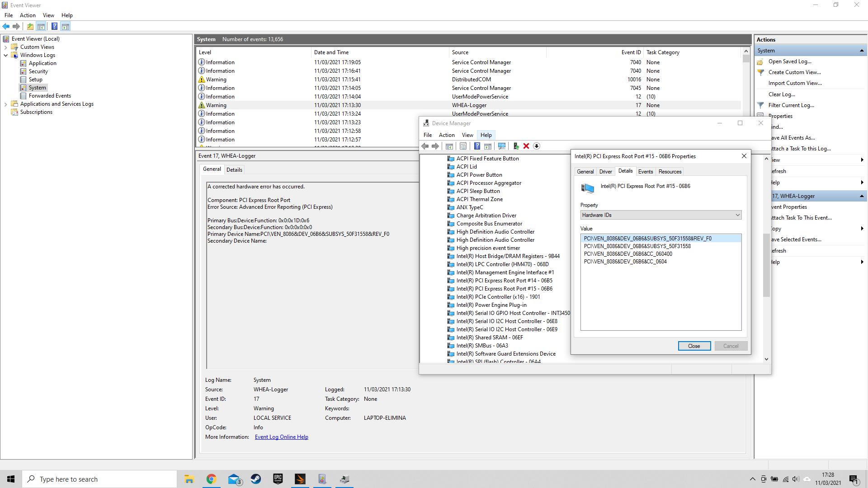Open Event Viewer File menu
This screenshot has height=488, width=868.
pyautogui.click(x=9, y=15)
